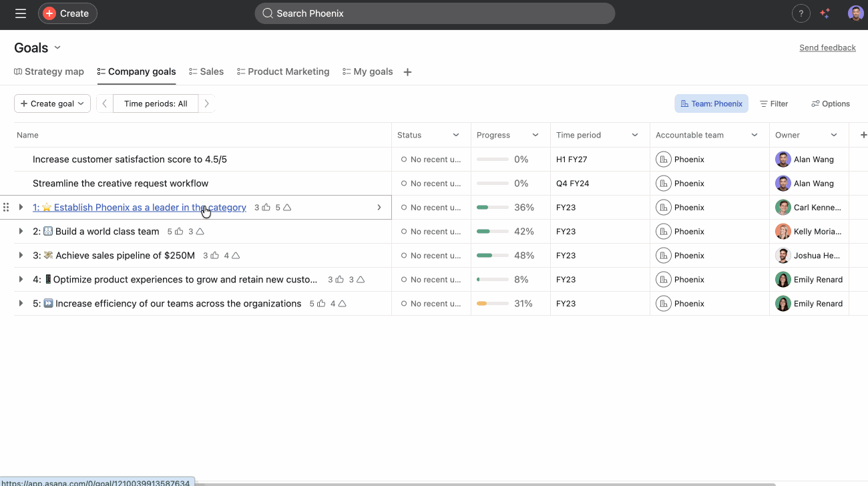The height and width of the screenshot is (486, 868).
Task: Click the Create goal button
Action: [52, 103]
